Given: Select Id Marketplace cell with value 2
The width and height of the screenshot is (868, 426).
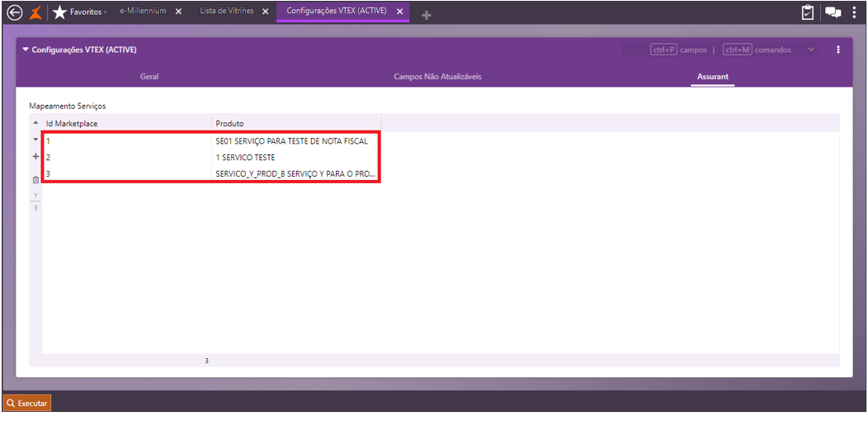Looking at the screenshot, I should [x=127, y=158].
